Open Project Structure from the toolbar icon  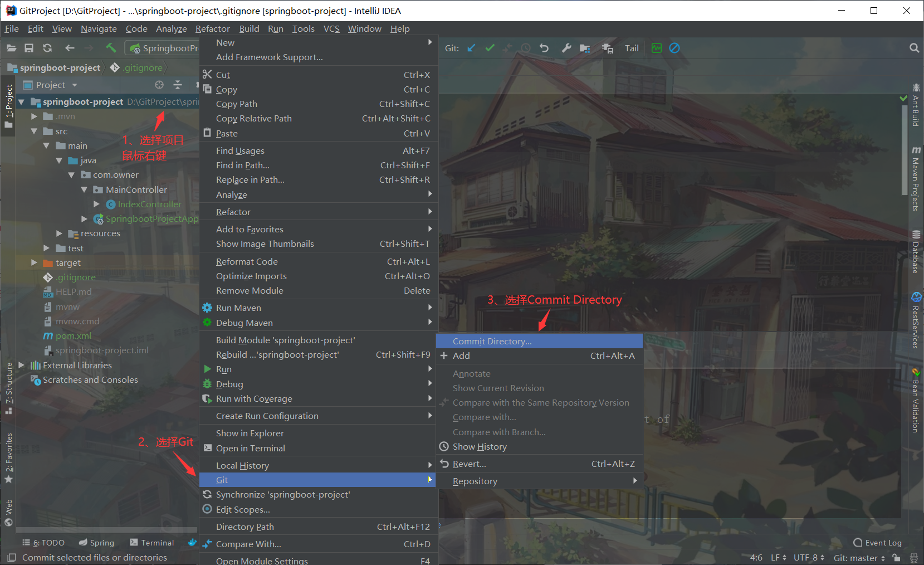[585, 48]
